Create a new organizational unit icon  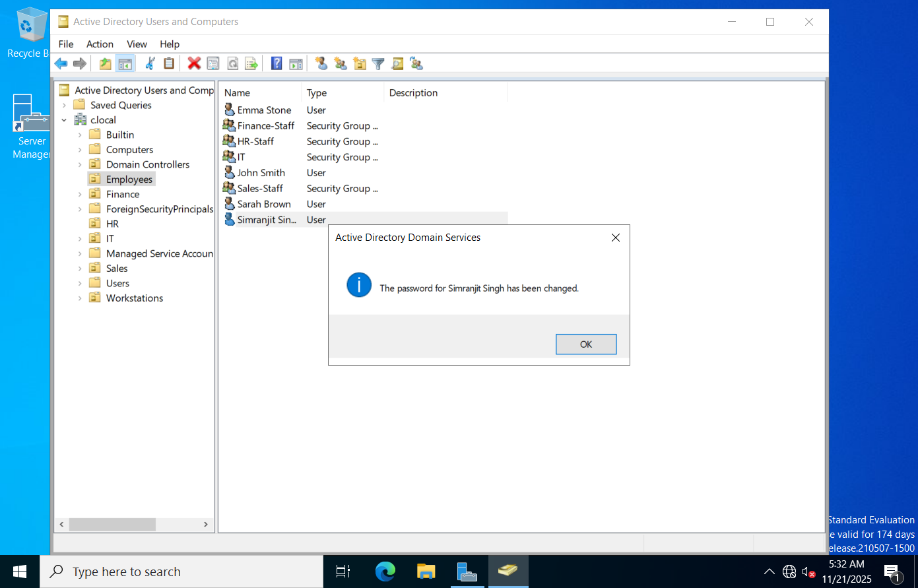[x=360, y=63]
